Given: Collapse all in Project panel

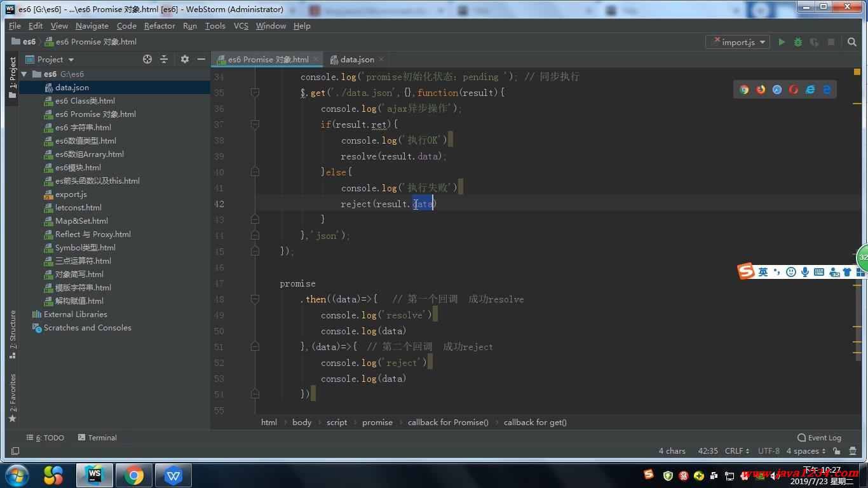Looking at the screenshot, I should pos(164,59).
